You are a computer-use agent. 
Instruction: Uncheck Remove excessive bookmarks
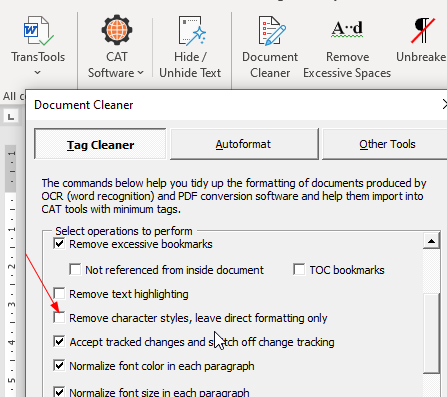pyautogui.click(x=59, y=243)
